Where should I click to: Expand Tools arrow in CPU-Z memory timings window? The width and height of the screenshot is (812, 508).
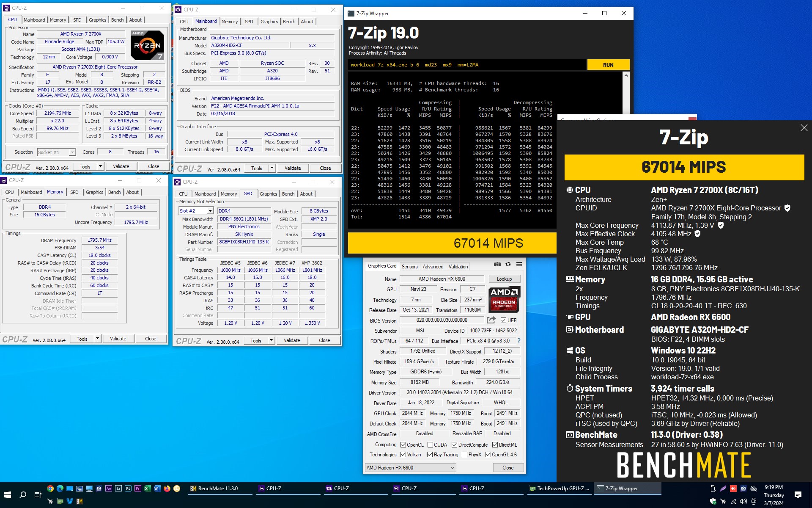pyautogui.click(x=97, y=339)
